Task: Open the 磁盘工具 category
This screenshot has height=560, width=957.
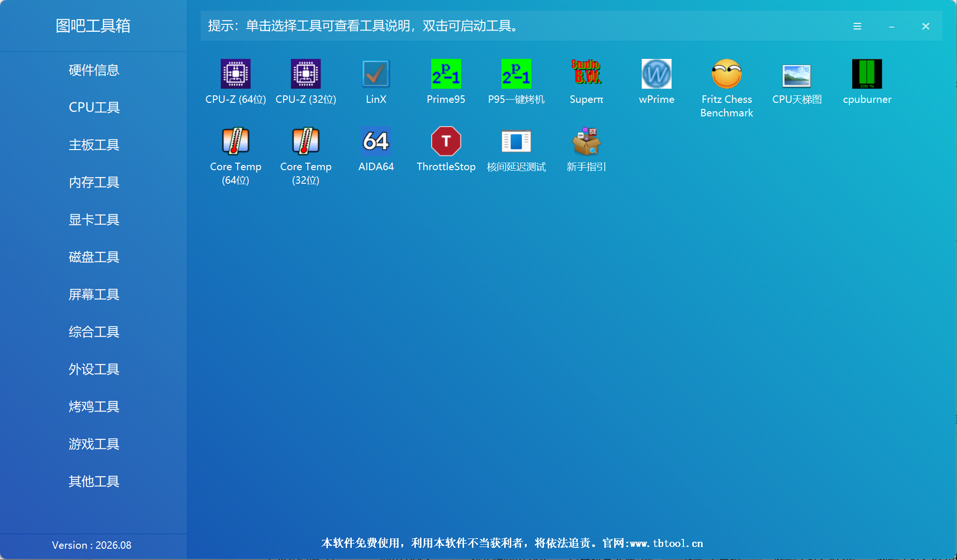Action: [94, 257]
